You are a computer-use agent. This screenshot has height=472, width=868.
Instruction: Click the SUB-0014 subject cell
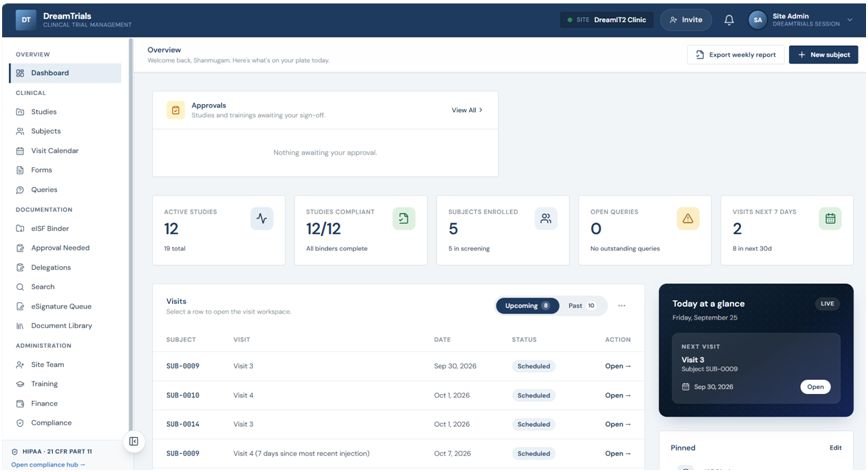[183, 424]
